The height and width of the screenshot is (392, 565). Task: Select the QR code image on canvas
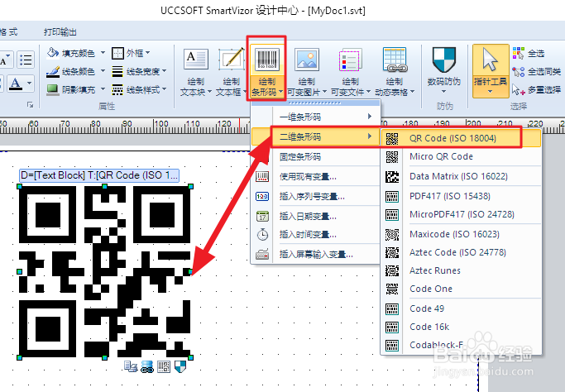[105, 271]
